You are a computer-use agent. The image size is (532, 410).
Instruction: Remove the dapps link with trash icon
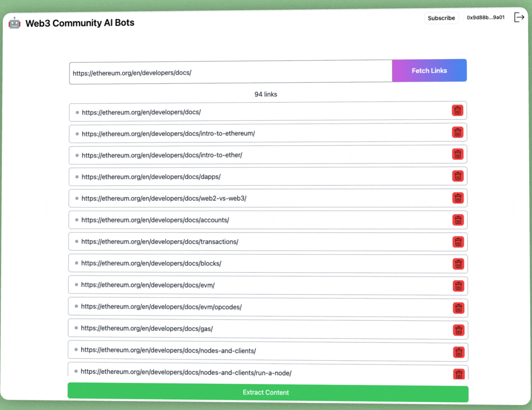pyautogui.click(x=458, y=176)
